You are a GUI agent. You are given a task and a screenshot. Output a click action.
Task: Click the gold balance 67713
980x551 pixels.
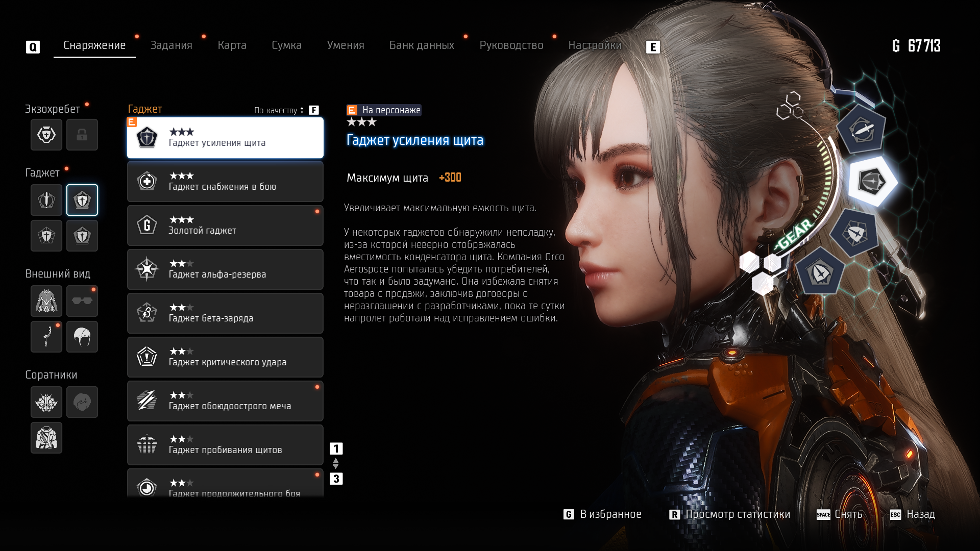point(916,46)
